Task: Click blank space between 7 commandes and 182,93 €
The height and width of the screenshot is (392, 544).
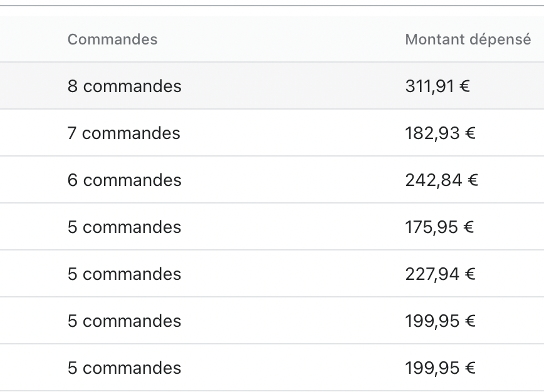Action: pyautogui.click(x=293, y=133)
